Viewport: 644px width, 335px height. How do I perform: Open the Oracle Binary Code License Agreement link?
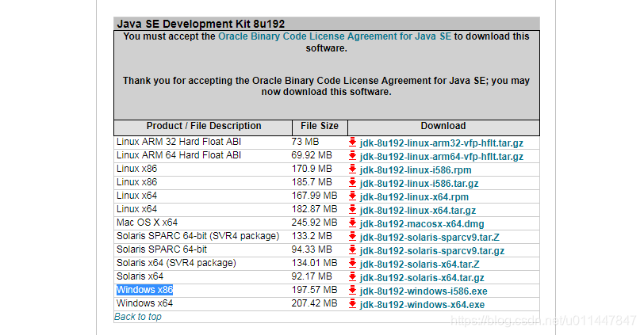pyautogui.click(x=335, y=36)
